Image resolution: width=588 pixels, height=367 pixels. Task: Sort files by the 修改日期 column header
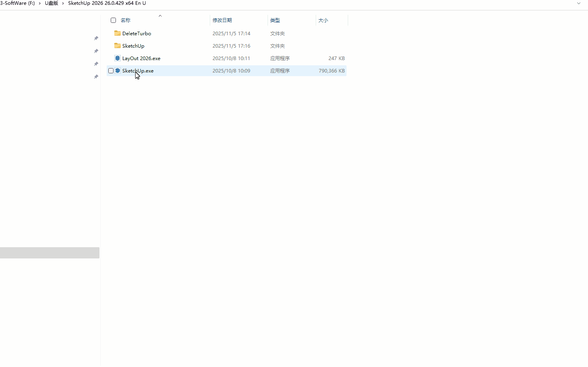[222, 20]
